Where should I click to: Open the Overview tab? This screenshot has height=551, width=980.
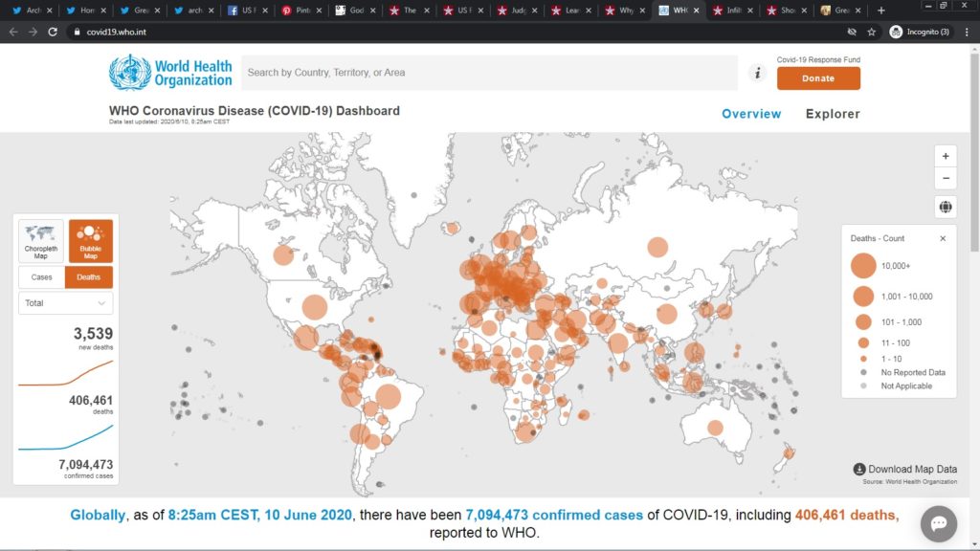coord(751,114)
